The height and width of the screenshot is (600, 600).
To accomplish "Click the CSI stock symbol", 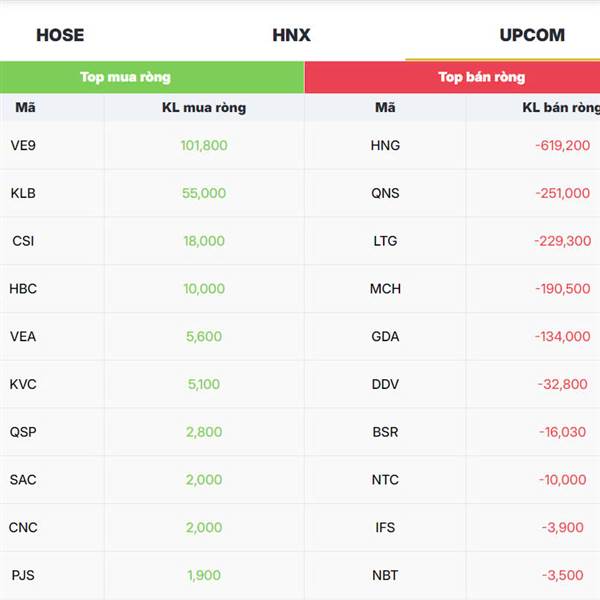I will coord(22,241).
